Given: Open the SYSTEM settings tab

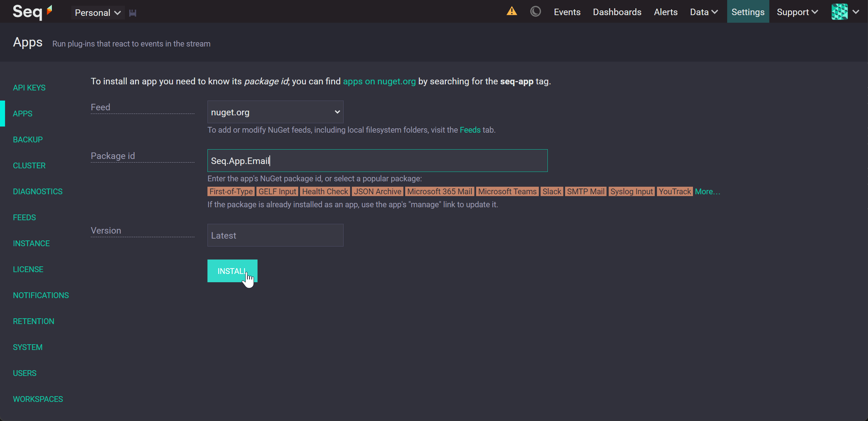Looking at the screenshot, I should [28, 347].
